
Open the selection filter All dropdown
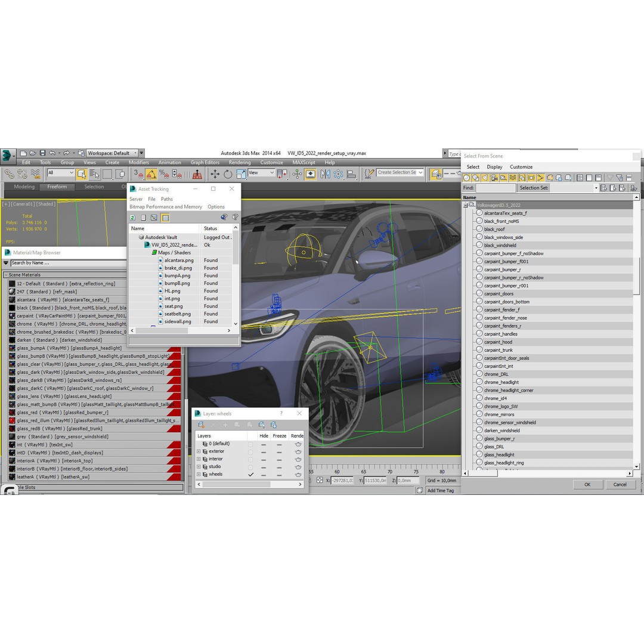60,173
